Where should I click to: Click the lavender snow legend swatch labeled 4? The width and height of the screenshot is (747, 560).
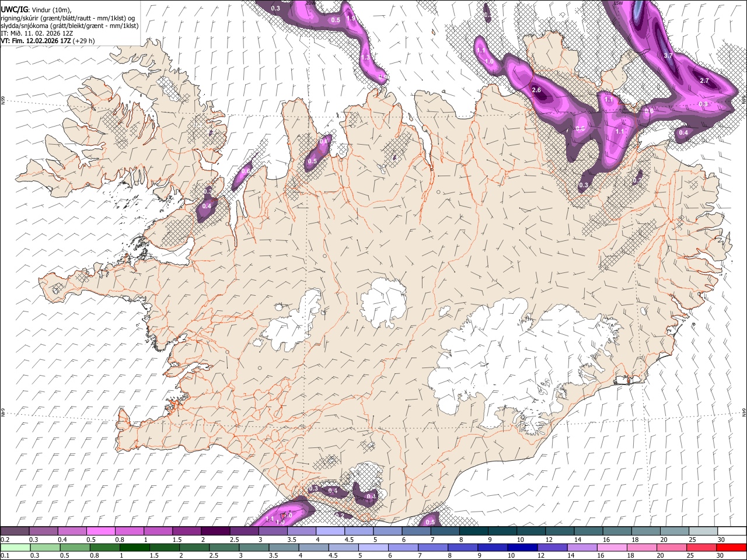[x=330, y=531]
